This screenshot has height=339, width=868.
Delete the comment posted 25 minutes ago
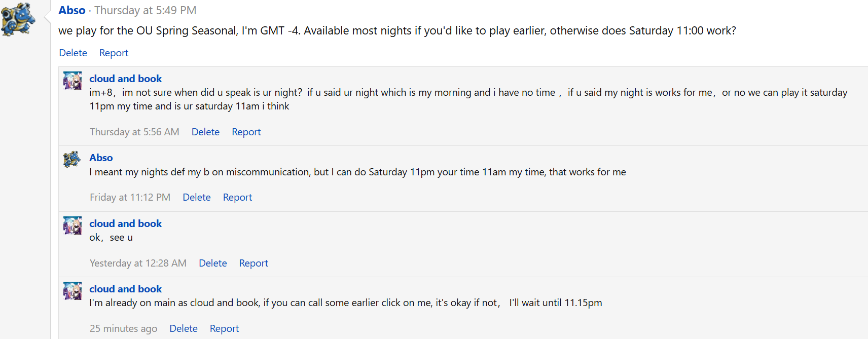184,328
